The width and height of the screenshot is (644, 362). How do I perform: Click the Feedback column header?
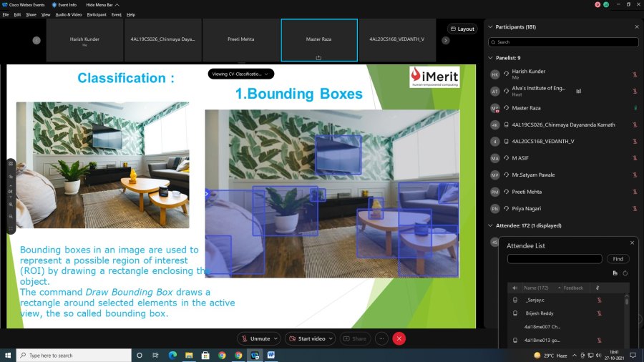[573, 288]
